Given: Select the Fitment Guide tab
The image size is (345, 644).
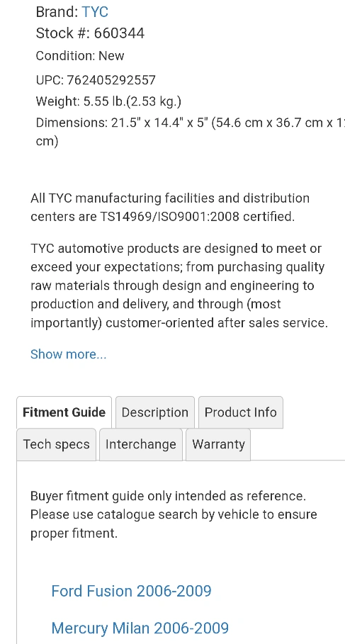Looking at the screenshot, I should (64, 412).
